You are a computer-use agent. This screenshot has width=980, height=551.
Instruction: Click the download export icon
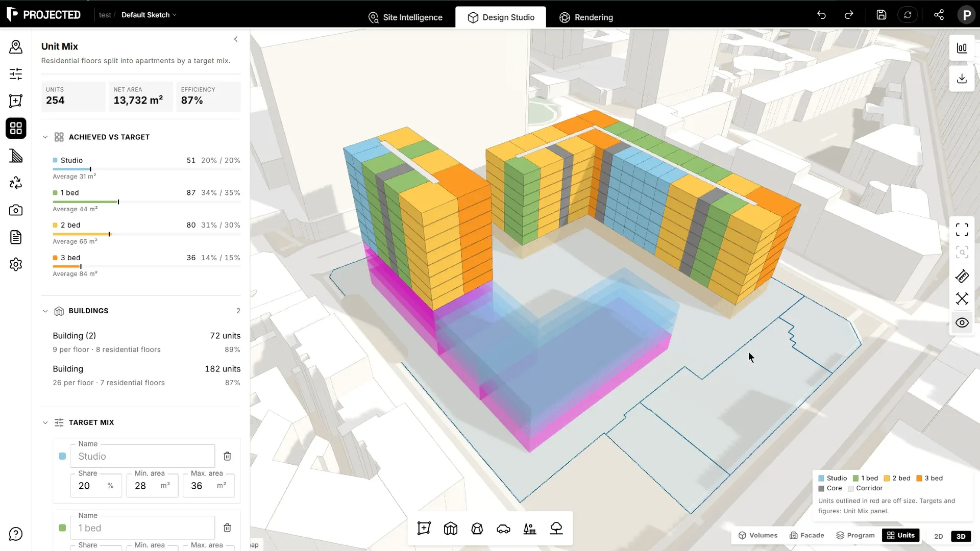pos(962,79)
